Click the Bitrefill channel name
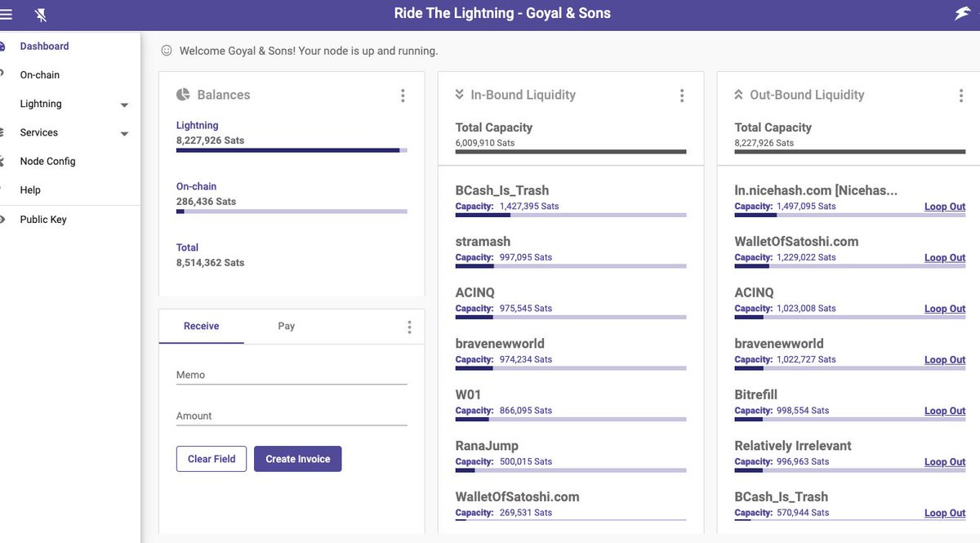Image resolution: width=980 pixels, height=543 pixels. point(756,394)
